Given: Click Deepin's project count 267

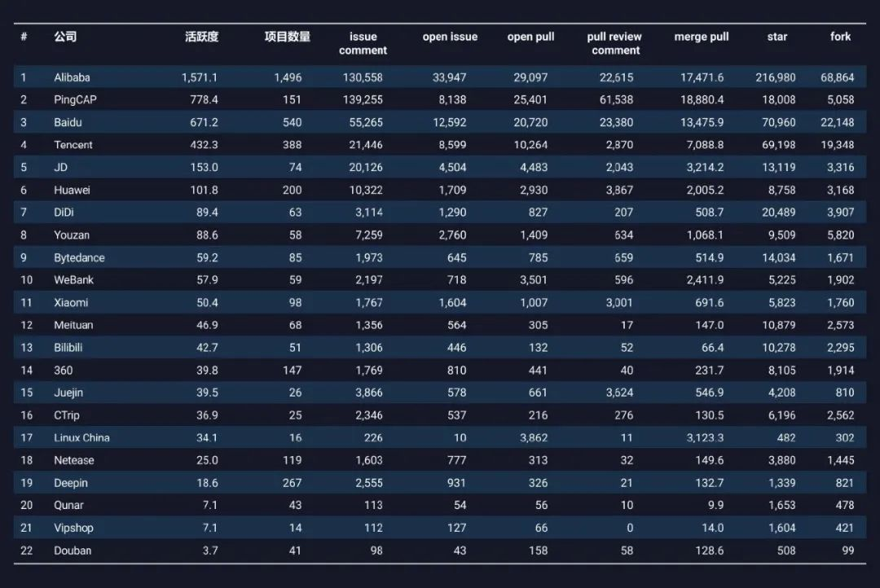Looking at the screenshot, I should [292, 482].
